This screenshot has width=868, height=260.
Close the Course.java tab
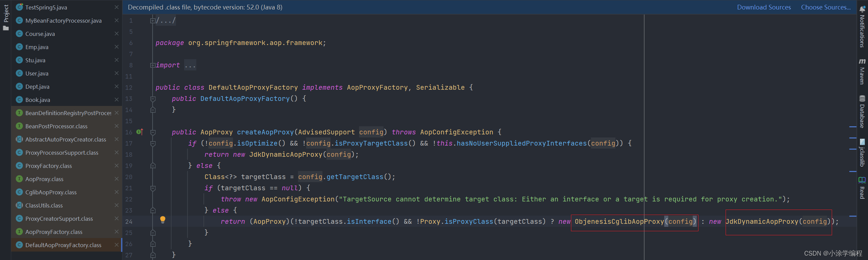click(117, 34)
